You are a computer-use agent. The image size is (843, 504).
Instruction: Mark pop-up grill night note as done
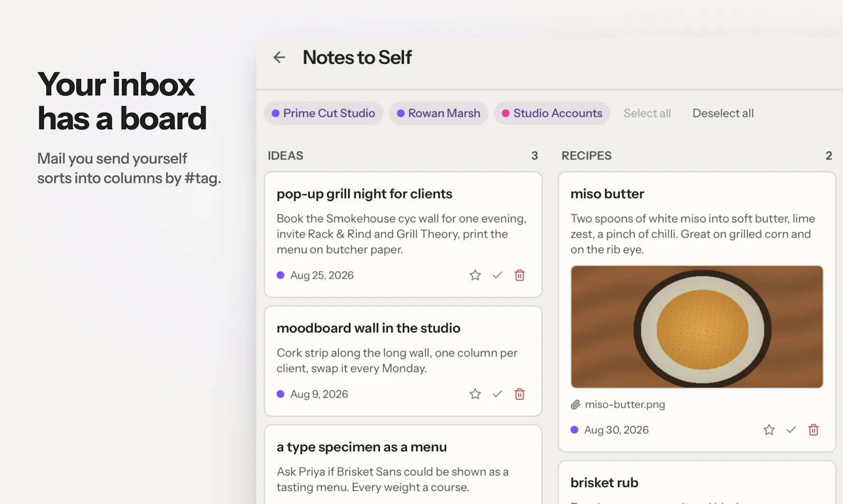(497, 275)
